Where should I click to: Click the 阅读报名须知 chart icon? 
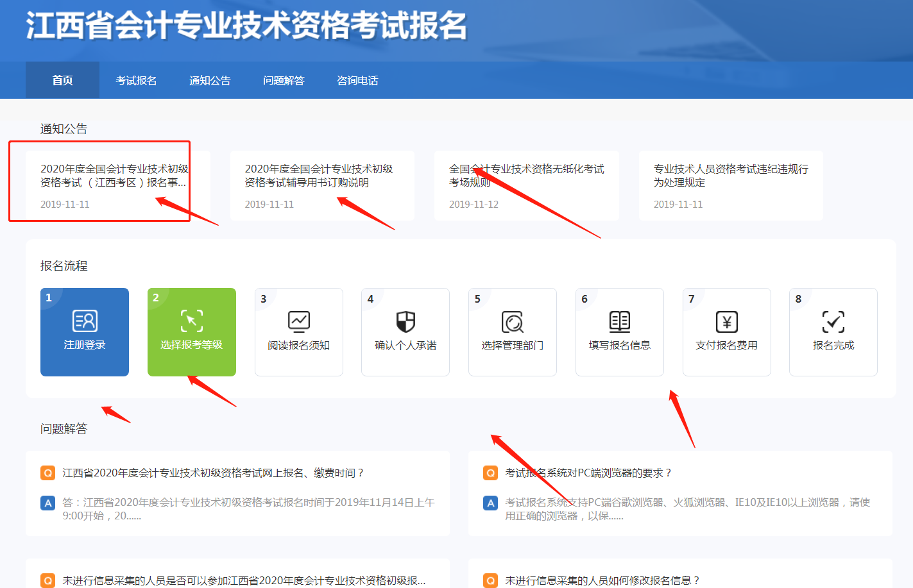(x=299, y=321)
